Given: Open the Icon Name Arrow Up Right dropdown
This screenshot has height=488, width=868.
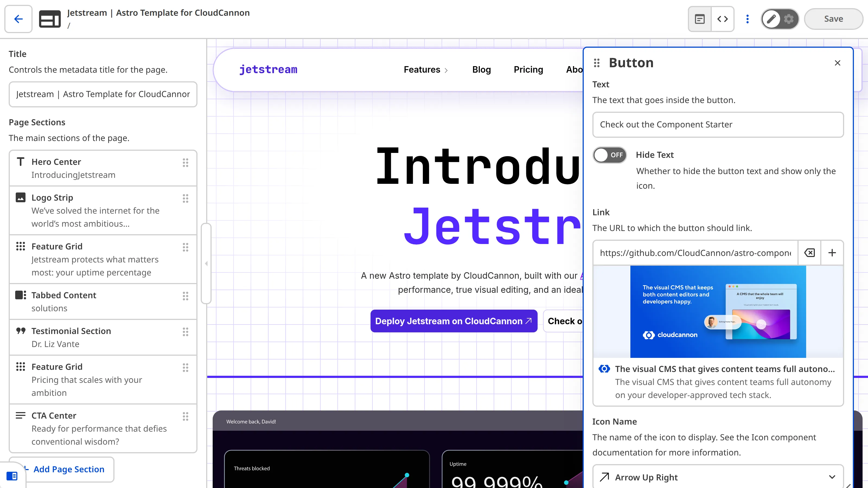Looking at the screenshot, I should 718,477.
